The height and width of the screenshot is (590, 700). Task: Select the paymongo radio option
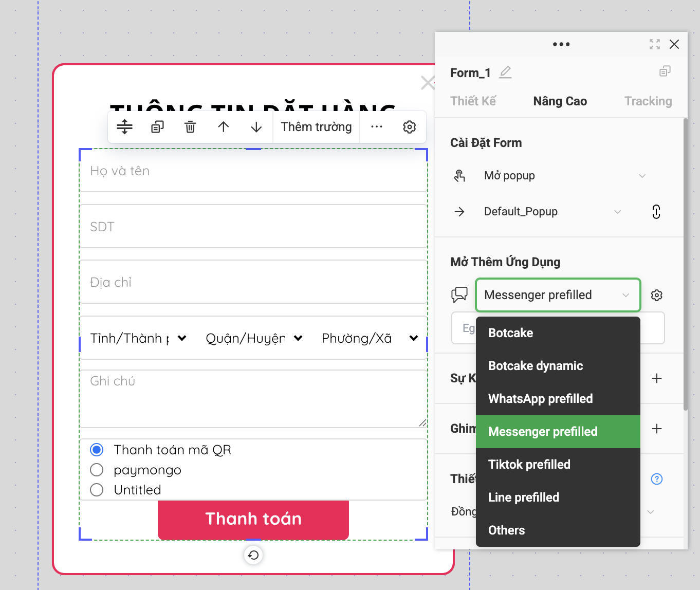(x=97, y=470)
